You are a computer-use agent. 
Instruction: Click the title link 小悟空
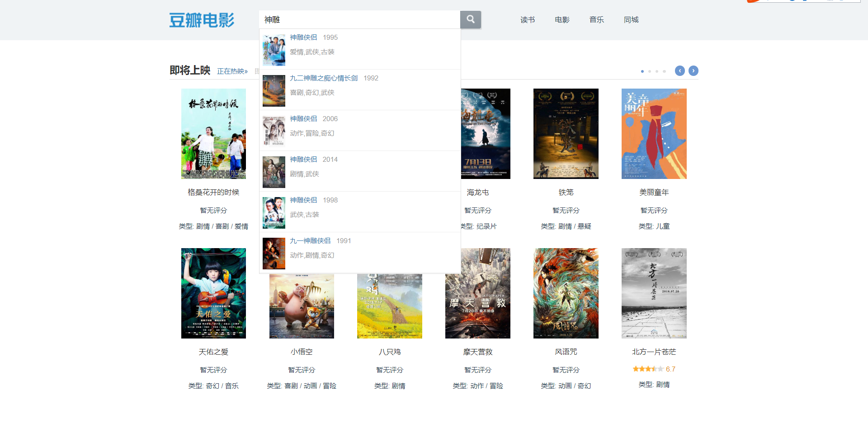click(302, 352)
